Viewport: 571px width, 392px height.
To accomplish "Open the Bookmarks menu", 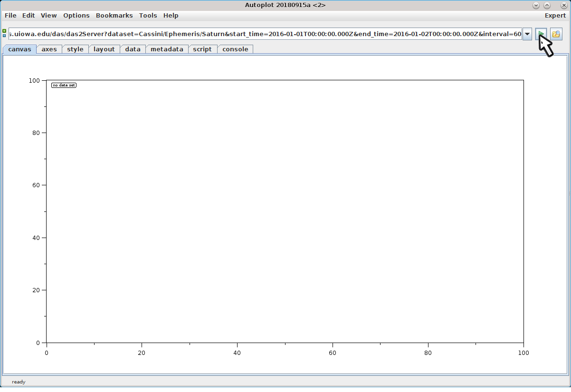I will 114,16.
